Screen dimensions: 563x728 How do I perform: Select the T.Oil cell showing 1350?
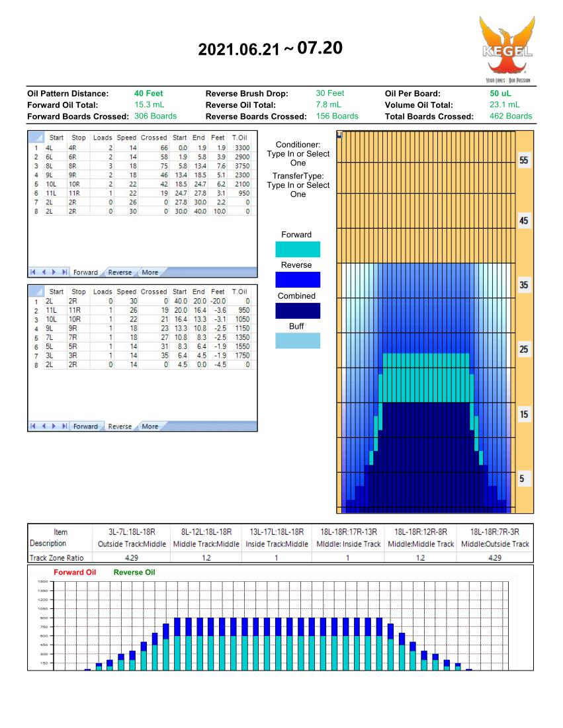(242, 337)
